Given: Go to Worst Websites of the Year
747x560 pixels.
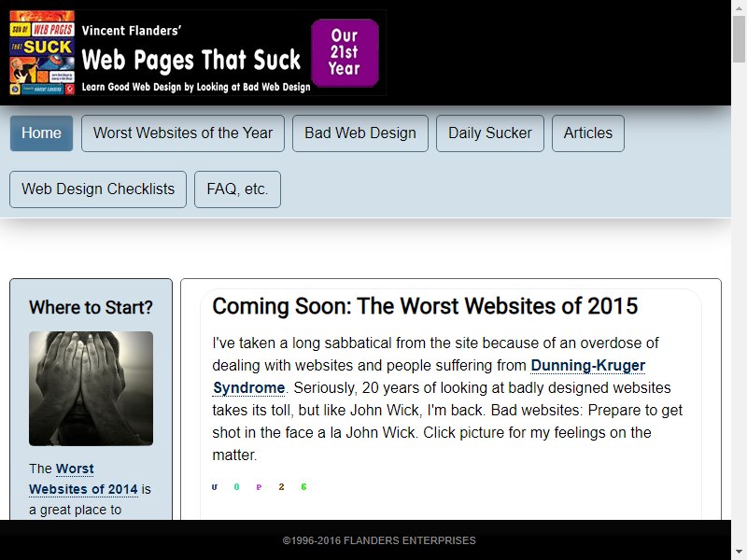Looking at the screenshot, I should coord(183,133).
